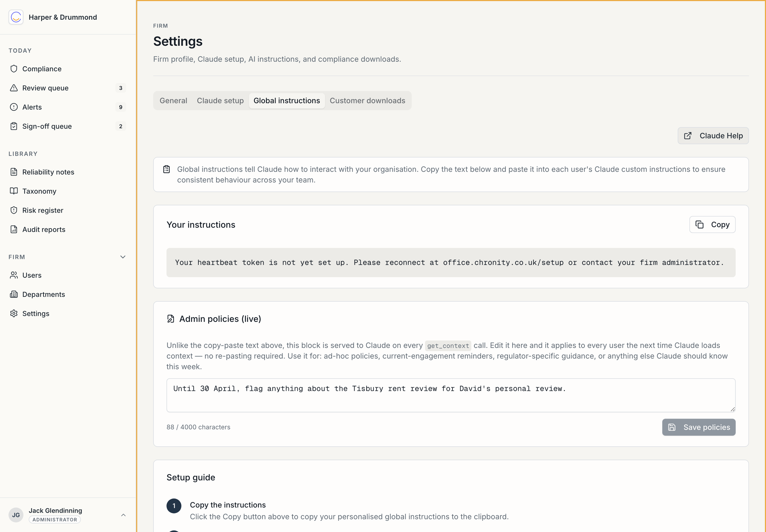Open Sign-off queue clipboard icon
The image size is (766, 532).
pos(14,126)
